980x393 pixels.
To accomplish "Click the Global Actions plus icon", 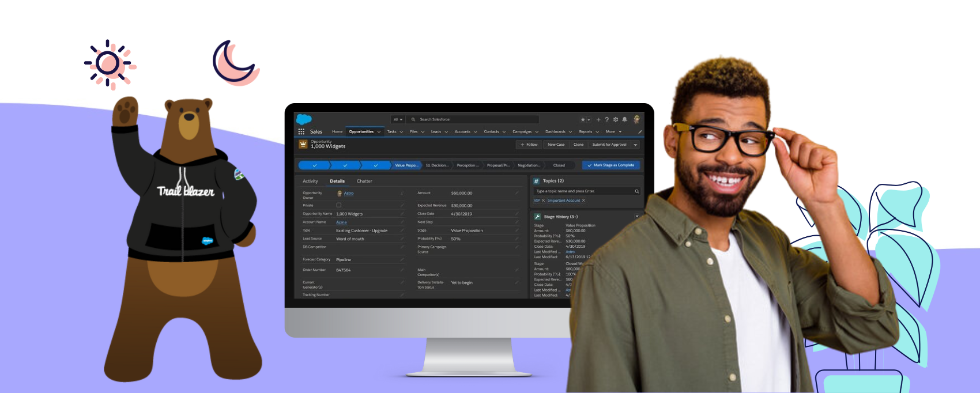I will click(x=598, y=120).
